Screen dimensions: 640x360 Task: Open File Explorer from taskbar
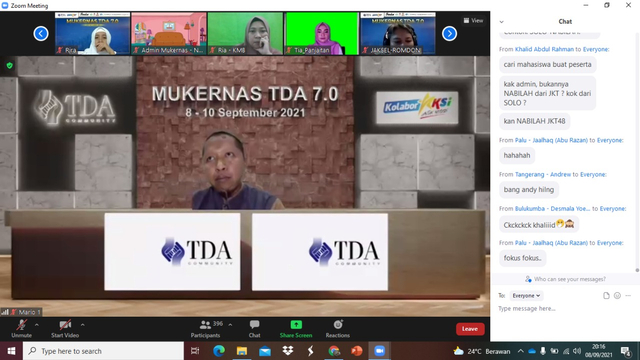pos(242,351)
